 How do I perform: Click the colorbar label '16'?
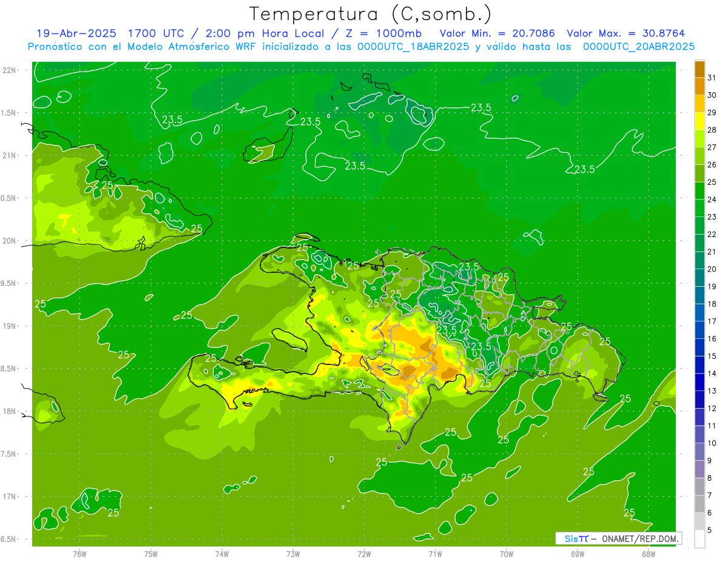(x=712, y=339)
